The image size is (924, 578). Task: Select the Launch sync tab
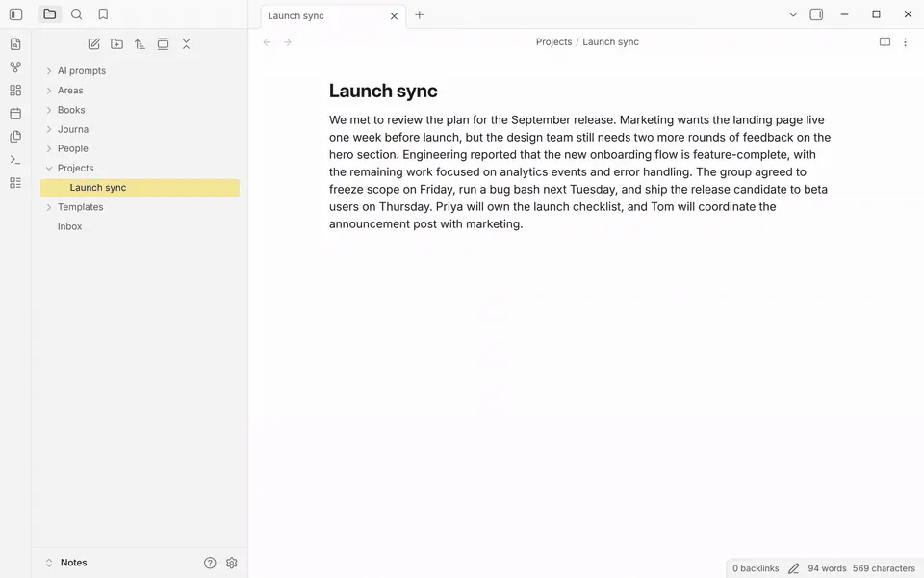(334, 16)
